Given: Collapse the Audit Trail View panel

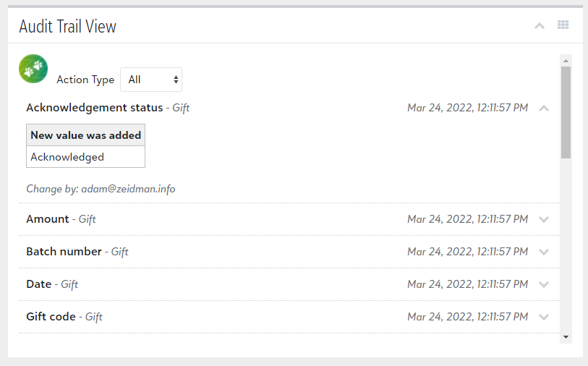Looking at the screenshot, I should 540,26.
